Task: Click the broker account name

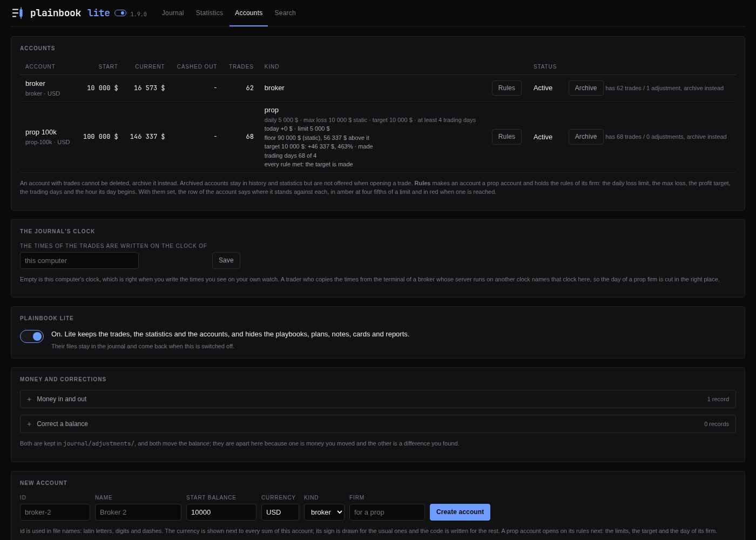Action: (35, 84)
